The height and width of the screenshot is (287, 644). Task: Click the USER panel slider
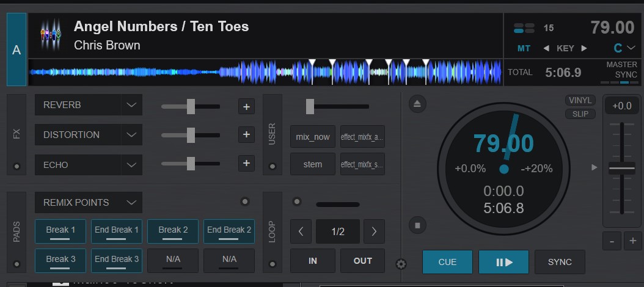[x=338, y=106]
